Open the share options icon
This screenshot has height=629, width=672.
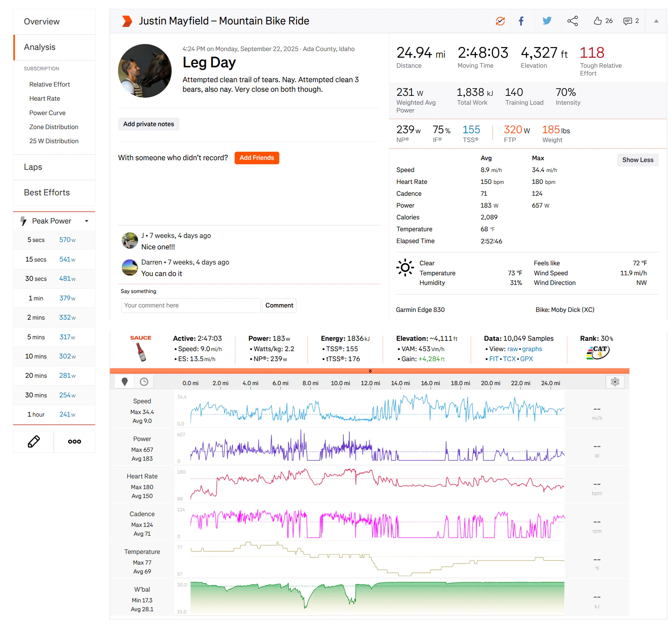click(x=572, y=21)
